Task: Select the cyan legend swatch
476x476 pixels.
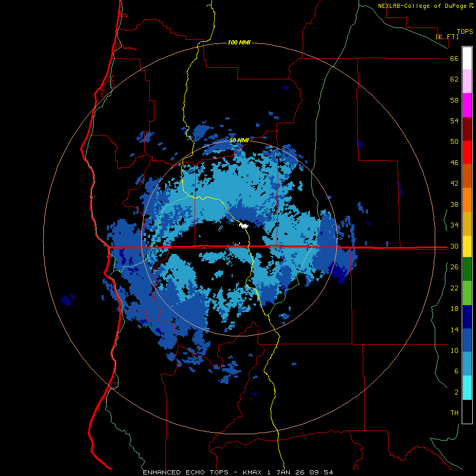Action: point(467,388)
